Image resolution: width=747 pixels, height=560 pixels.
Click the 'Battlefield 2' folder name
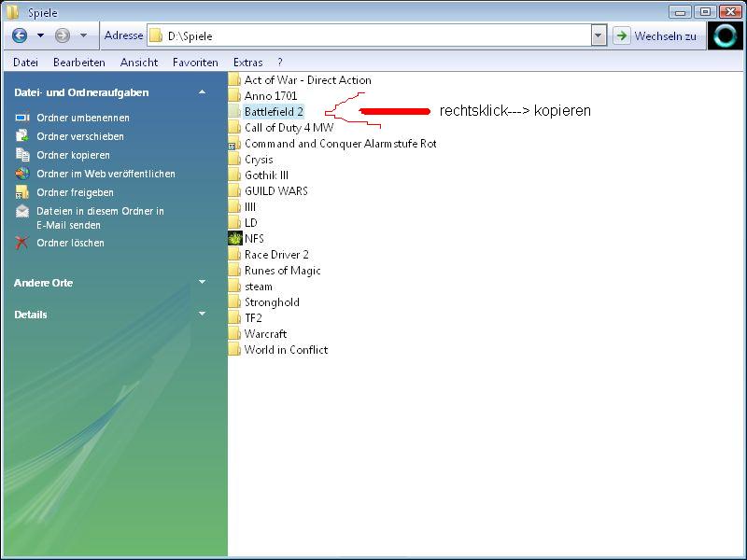(274, 111)
